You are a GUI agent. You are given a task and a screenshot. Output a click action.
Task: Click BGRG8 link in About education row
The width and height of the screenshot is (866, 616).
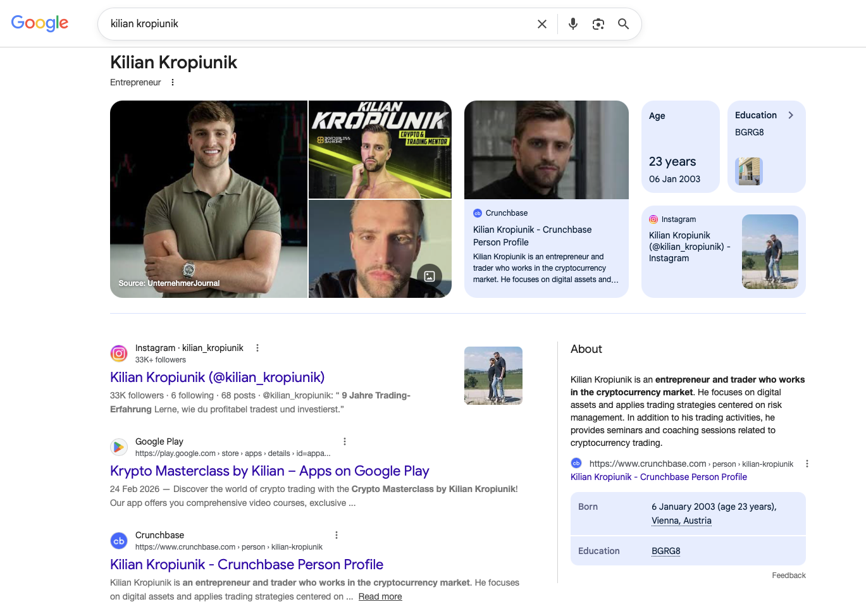(x=666, y=551)
